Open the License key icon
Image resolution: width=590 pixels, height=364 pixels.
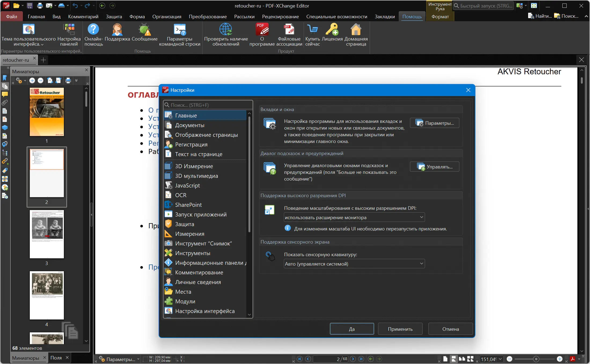pyautogui.click(x=332, y=30)
